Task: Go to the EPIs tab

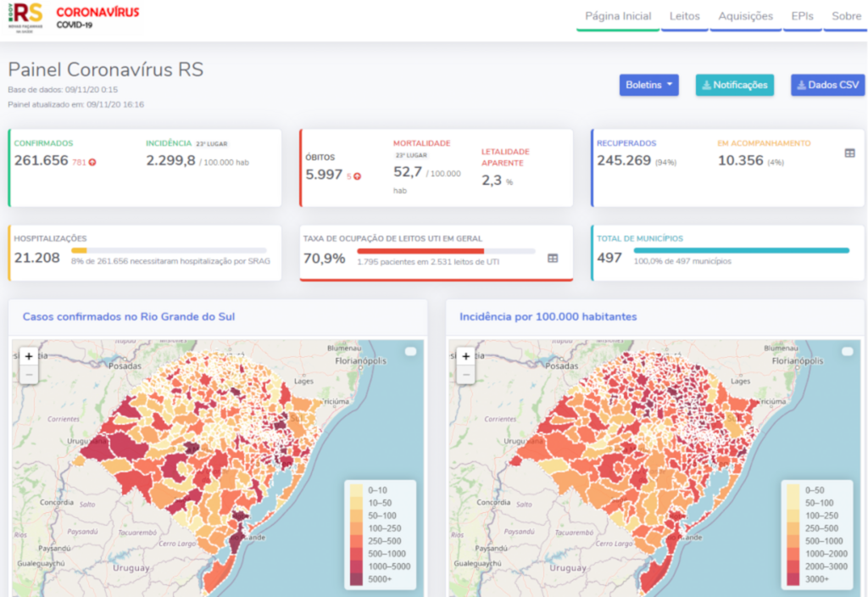Action: click(802, 16)
